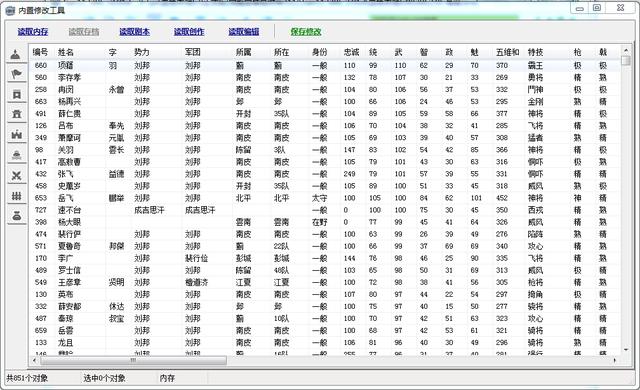Click the green 保存修改 link
Viewport: 640px width, 390px height.
306,32
